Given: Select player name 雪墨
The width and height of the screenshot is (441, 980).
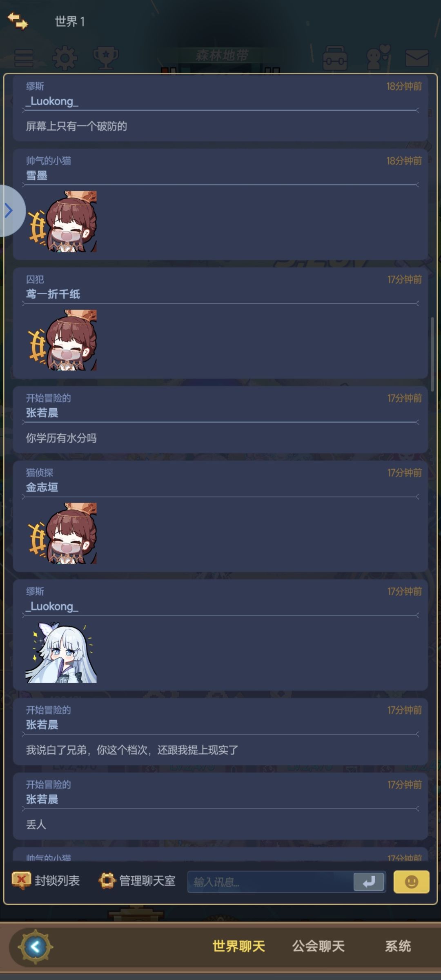Looking at the screenshot, I should (37, 176).
